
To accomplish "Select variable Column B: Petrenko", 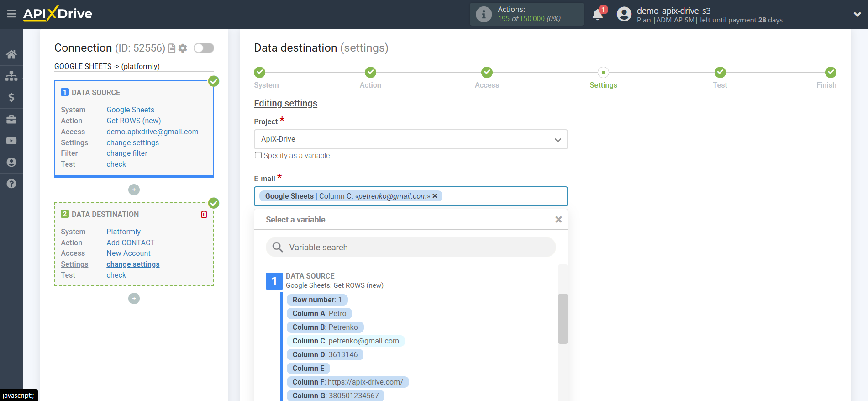I will (325, 327).
